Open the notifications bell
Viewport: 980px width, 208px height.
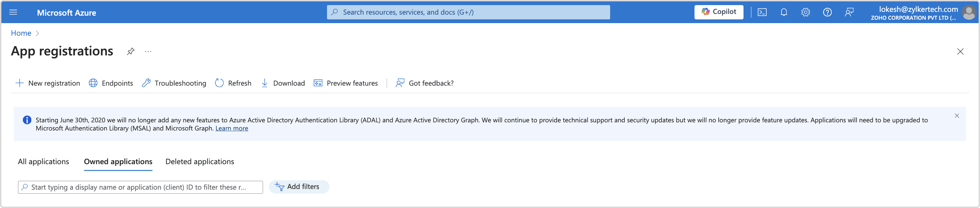tap(784, 12)
